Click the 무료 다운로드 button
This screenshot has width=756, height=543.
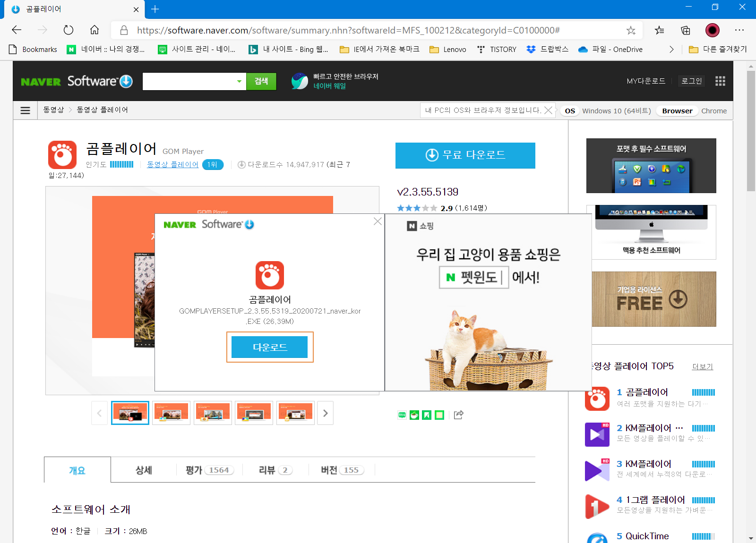pos(465,155)
